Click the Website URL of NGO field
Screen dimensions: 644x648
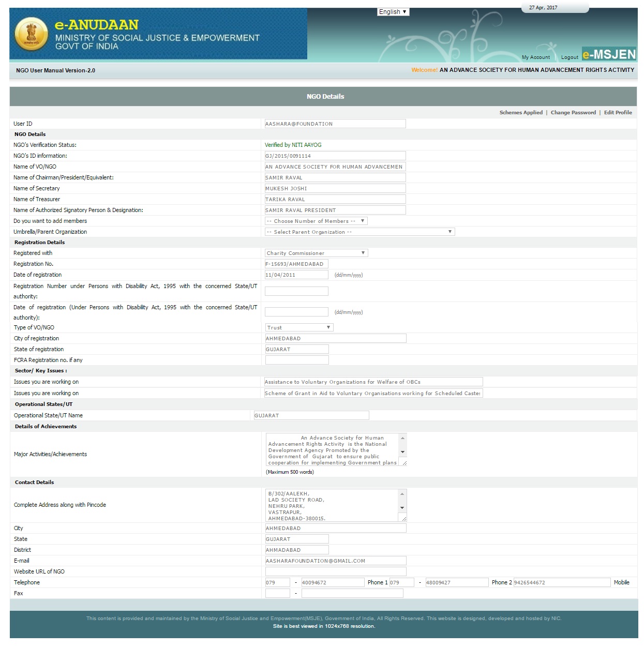coord(335,571)
